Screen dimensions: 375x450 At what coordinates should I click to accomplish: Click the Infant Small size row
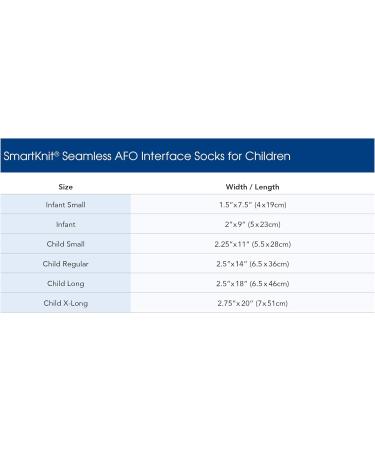[187, 204]
